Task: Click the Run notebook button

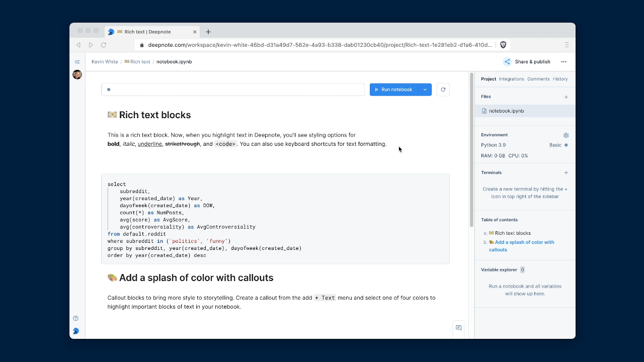Action: 394,89
